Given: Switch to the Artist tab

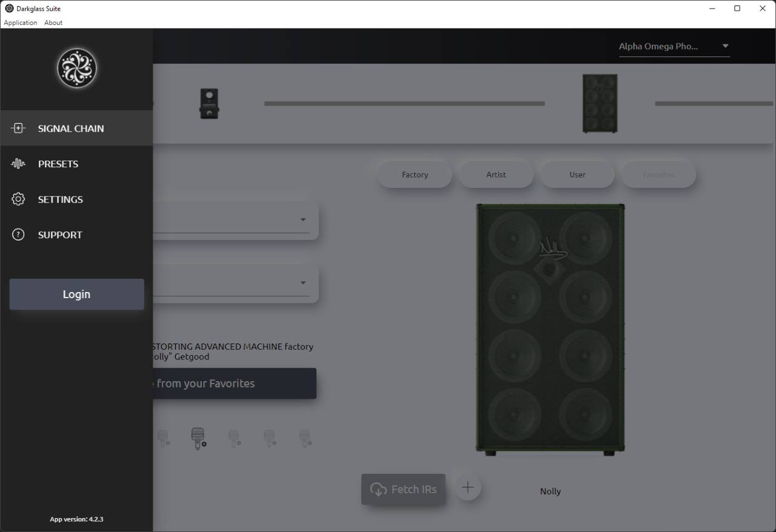Looking at the screenshot, I should [x=496, y=175].
